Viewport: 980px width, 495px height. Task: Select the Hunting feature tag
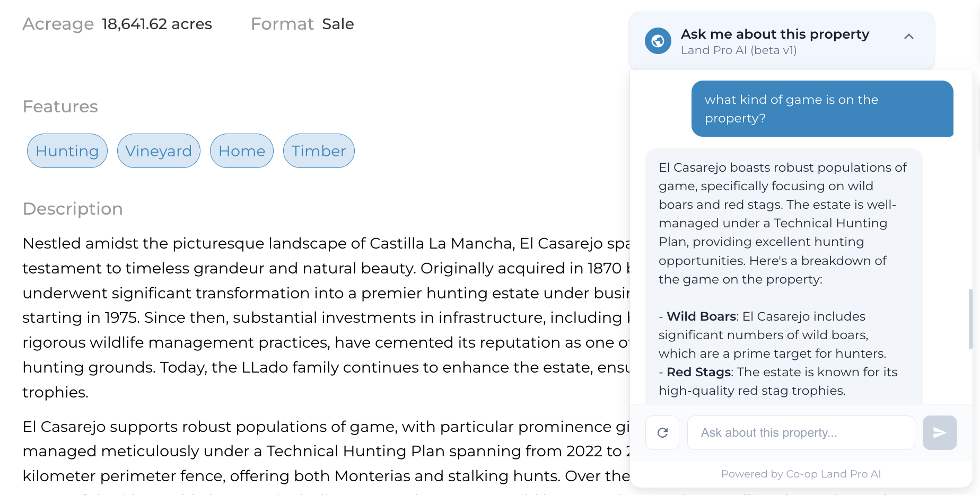(x=67, y=151)
